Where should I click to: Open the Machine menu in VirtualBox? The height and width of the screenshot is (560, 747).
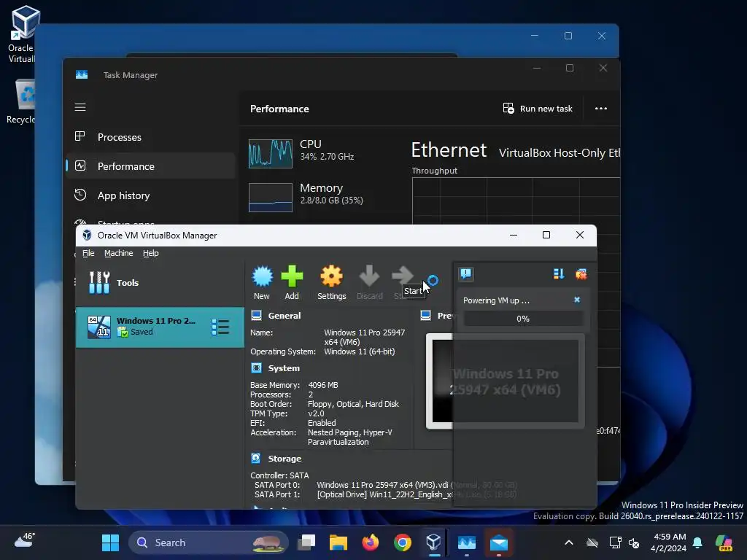coord(119,253)
